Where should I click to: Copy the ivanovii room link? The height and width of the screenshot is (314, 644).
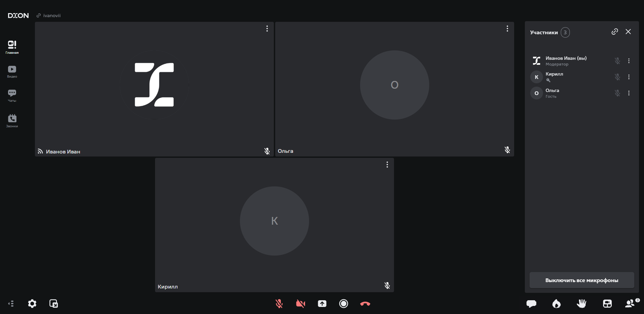[x=49, y=15]
